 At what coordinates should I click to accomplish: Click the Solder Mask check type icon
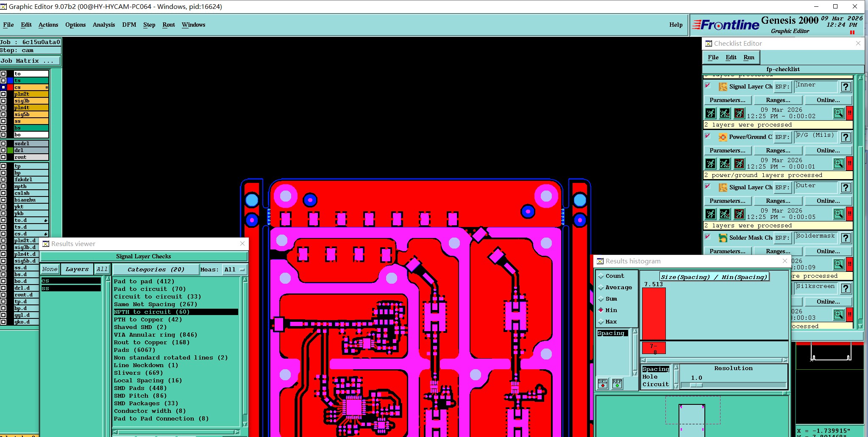pos(723,238)
